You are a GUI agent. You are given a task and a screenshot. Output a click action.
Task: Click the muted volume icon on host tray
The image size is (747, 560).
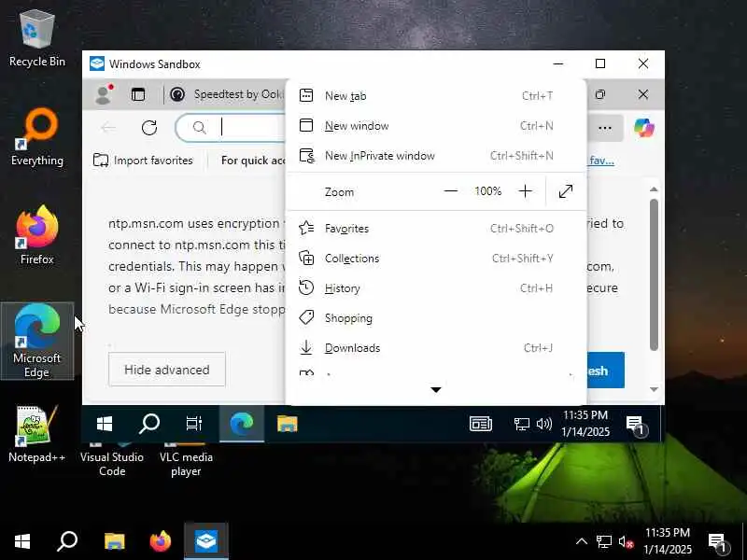(x=626, y=541)
